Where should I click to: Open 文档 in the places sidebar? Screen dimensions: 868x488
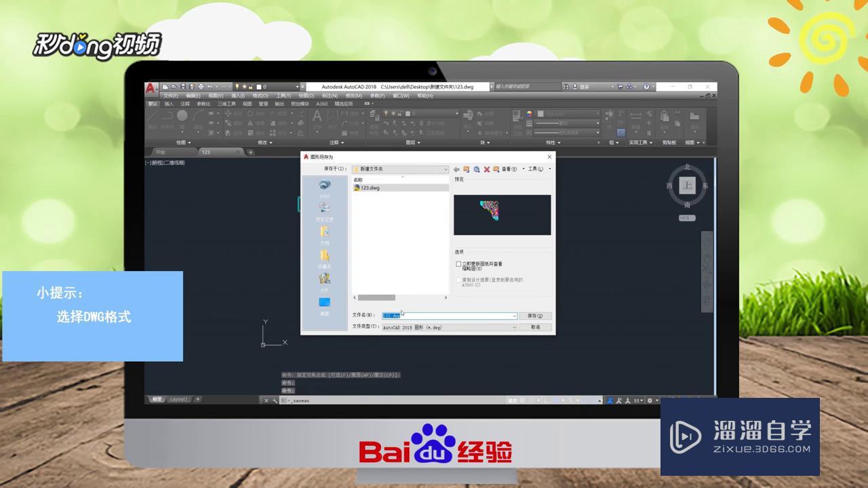[324, 235]
